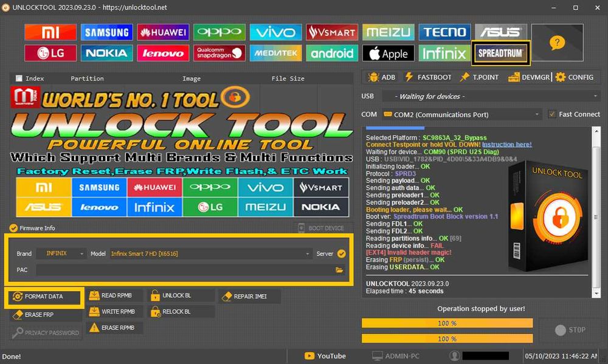Select the Samsung brand tab

[x=106, y=32]
